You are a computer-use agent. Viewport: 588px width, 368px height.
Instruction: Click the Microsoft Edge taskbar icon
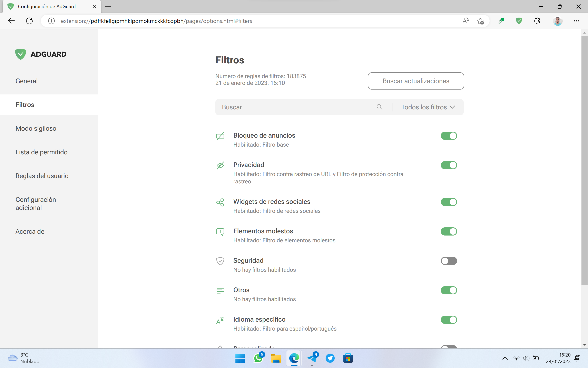point(294,358)
